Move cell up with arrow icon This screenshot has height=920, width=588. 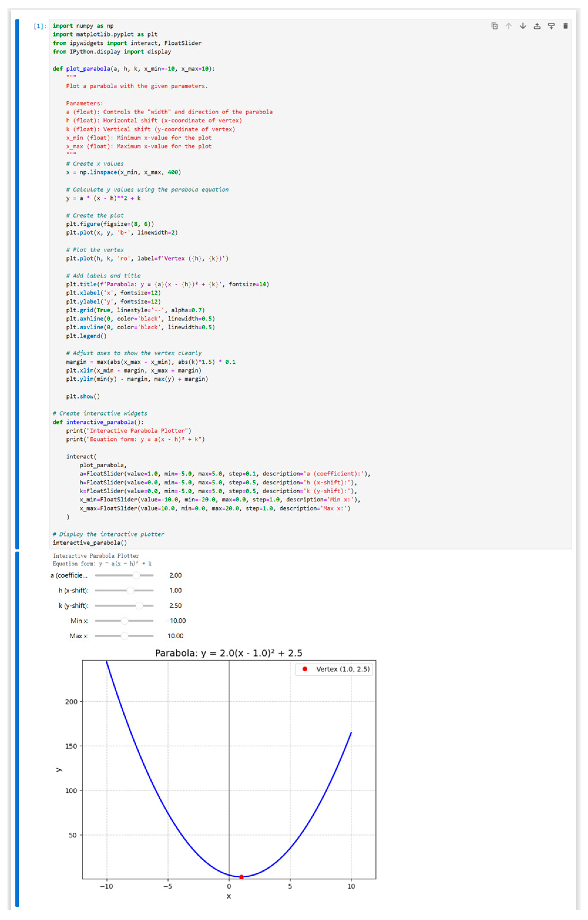coord(508,26)
